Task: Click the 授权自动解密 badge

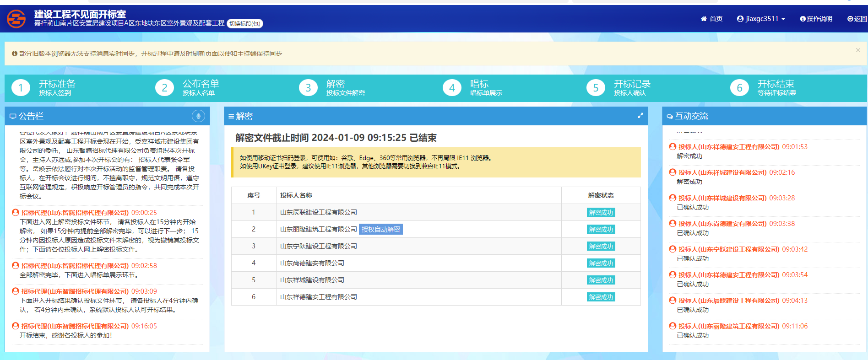Action: coord(381,229)
